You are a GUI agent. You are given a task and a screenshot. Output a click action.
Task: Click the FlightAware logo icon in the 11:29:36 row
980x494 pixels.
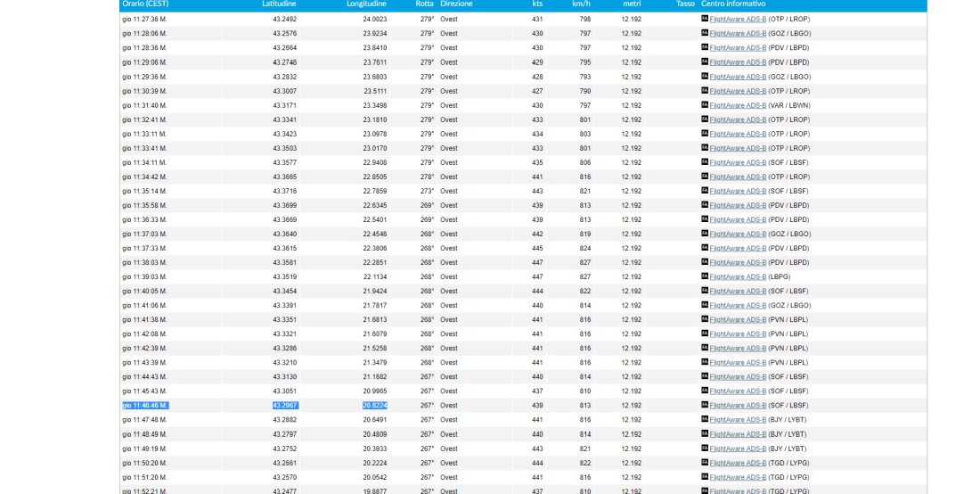click(705, 77)
